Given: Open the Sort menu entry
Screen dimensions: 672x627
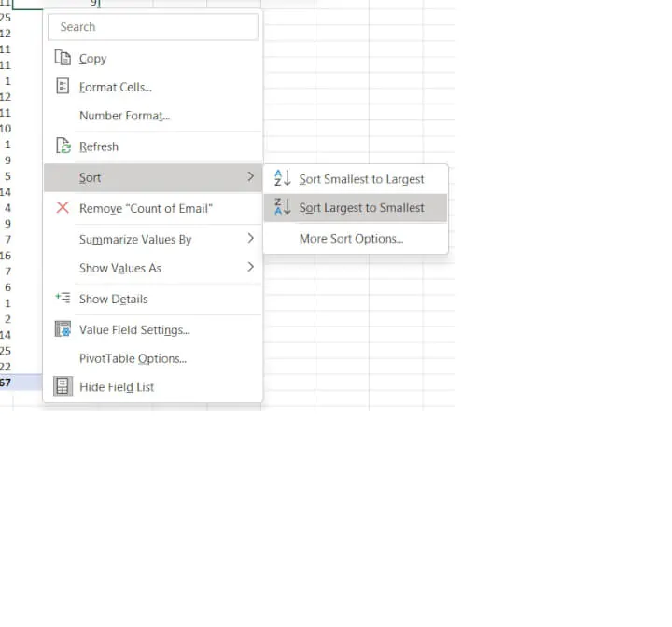Looking at the screenshot, I should pos(152,177).
